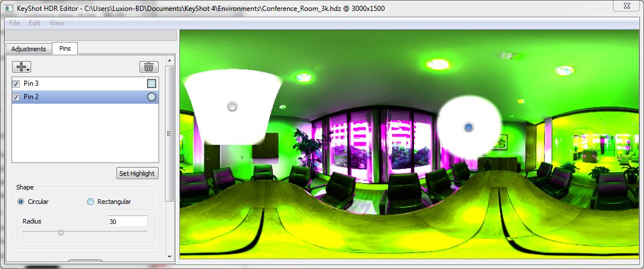Choose the Circular shape radio button

coord(21,202)
